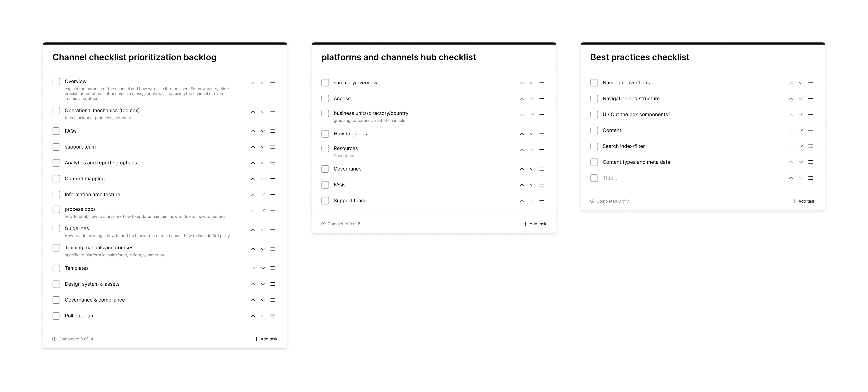Click the drag handle beside Templates task

pos(273,268)
